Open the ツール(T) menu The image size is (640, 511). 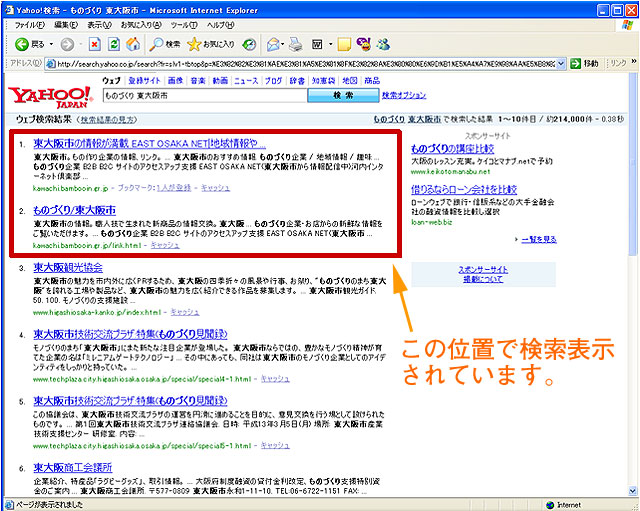coord(184,25)
